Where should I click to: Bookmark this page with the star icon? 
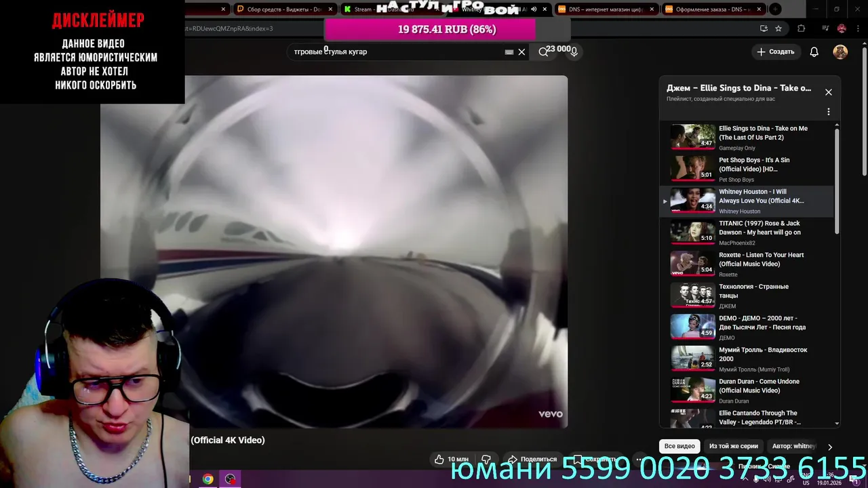pos(778,28)
